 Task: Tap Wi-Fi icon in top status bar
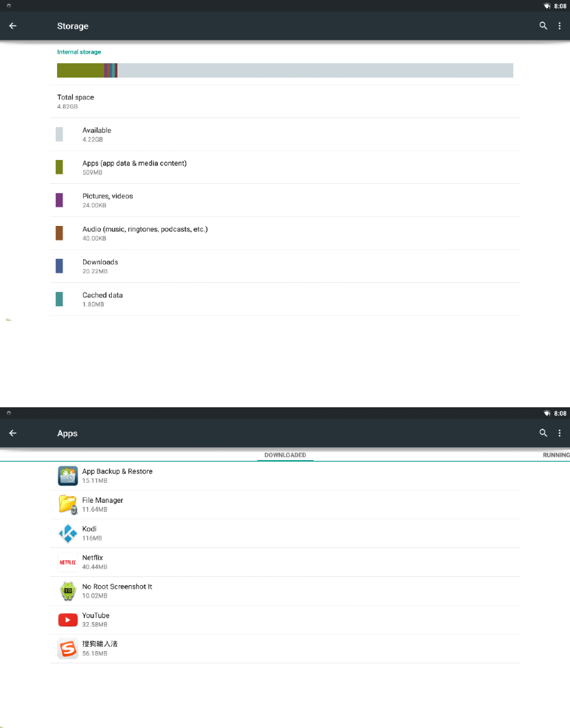pyautogui.click(x=547, y=6)
